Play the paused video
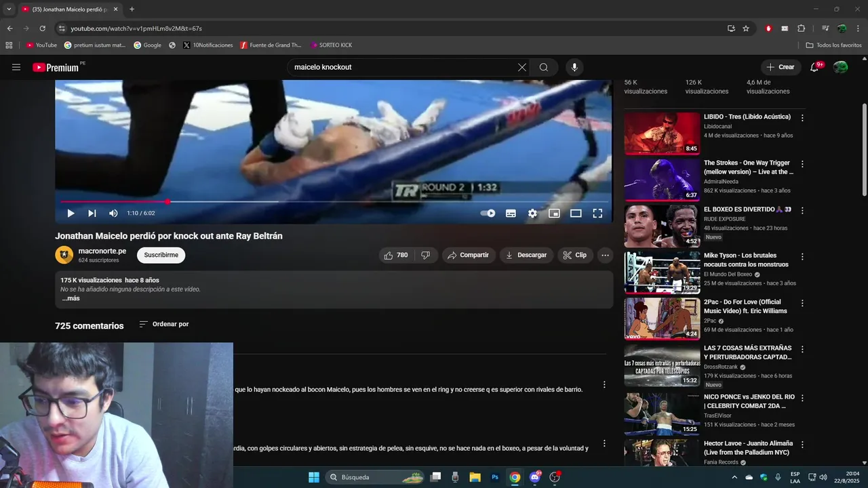Image resolution: width=868 pixels, height=488 pixels. 71,213
